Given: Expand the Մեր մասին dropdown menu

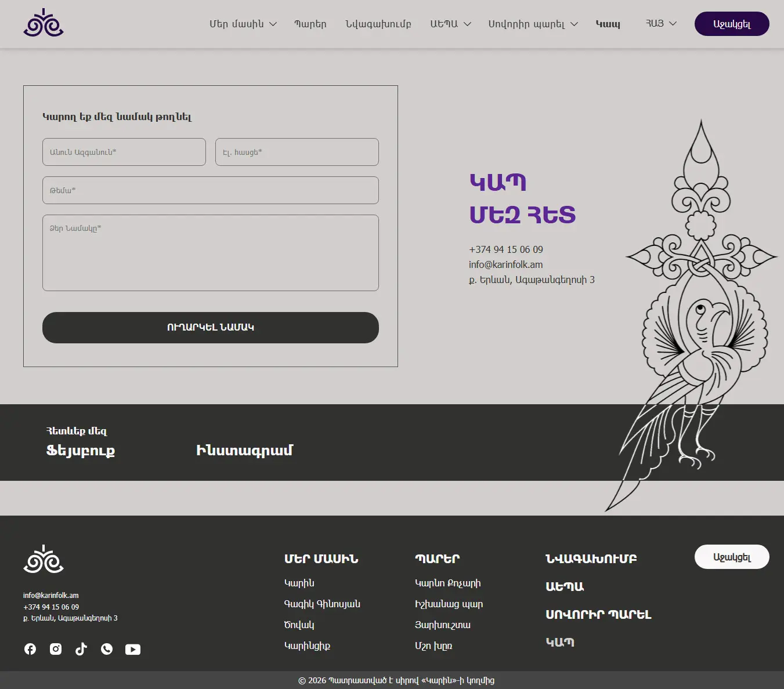Looking at the screenshot, I should click(243, 24).
